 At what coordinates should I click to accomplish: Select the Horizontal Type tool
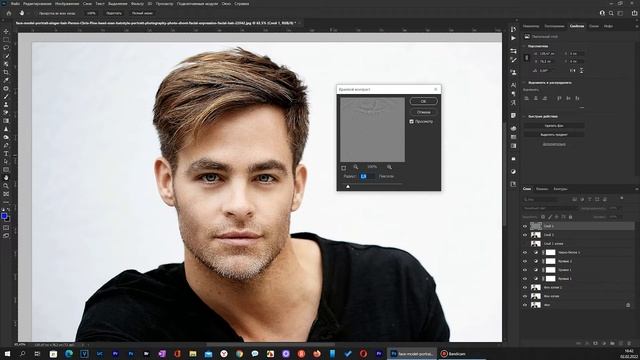coord(6,153)
